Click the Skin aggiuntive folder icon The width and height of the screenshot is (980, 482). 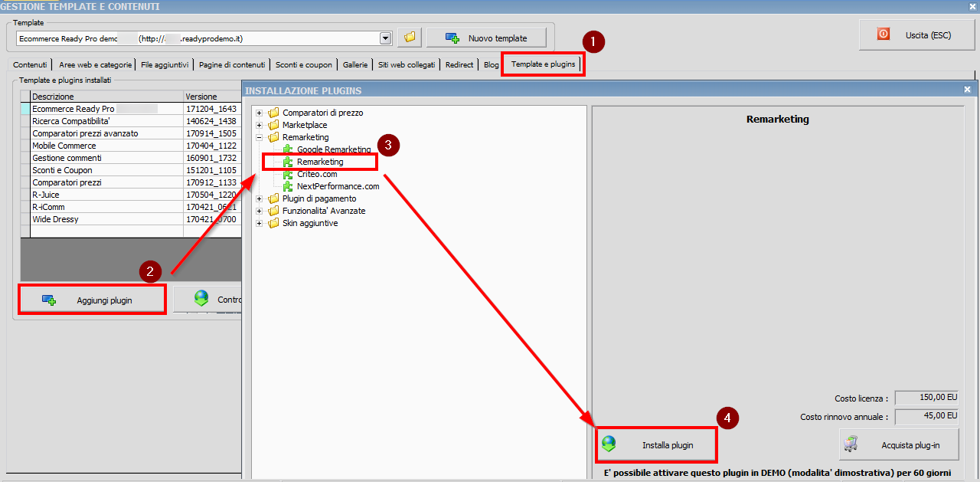click(x=273, y=223)
